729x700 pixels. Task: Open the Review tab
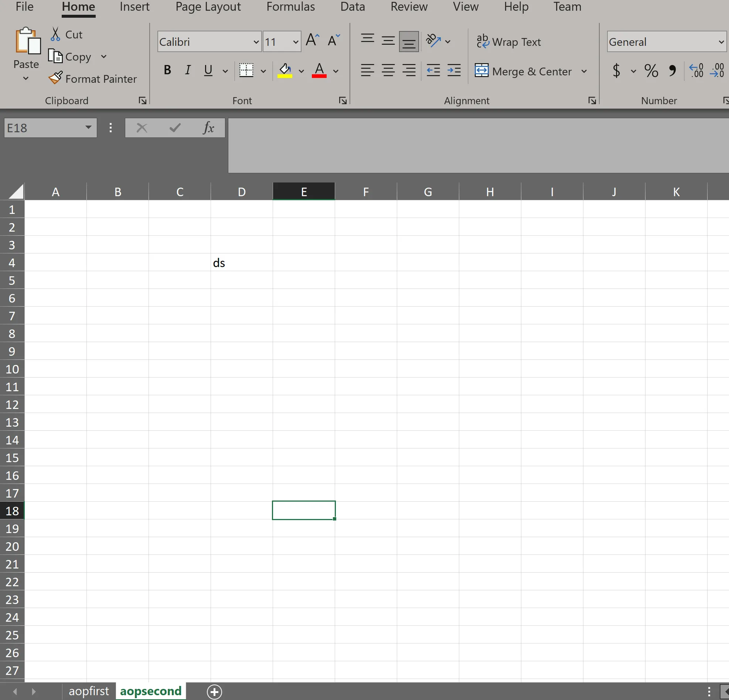pyautogui.click(x=409, y=7)
